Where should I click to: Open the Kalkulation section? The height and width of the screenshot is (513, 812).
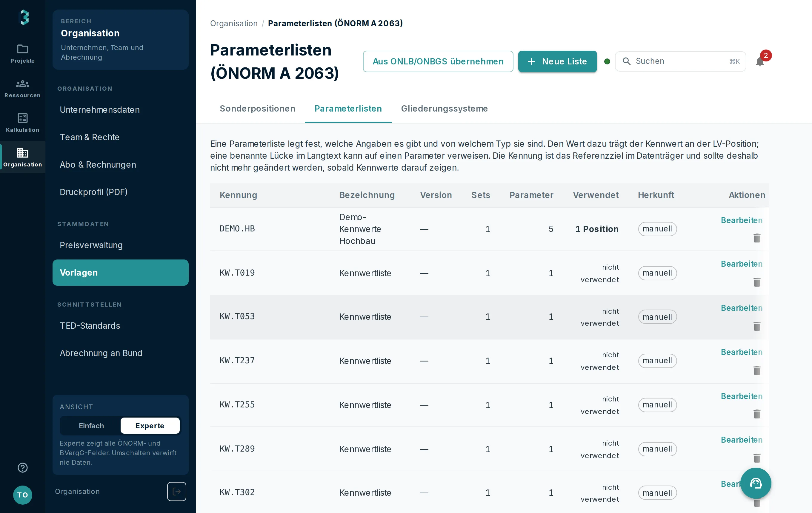click(23, 123)
